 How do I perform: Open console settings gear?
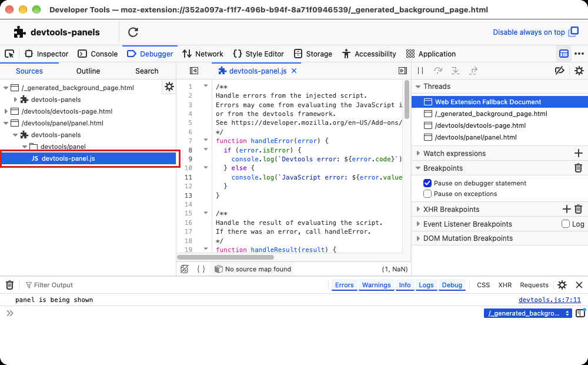click(x=562, y=285)
